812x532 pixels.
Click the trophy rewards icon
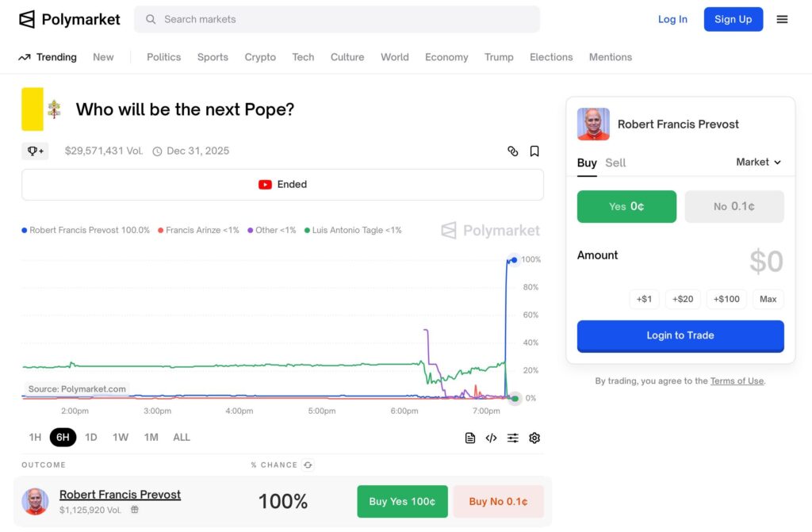[35, 151]
